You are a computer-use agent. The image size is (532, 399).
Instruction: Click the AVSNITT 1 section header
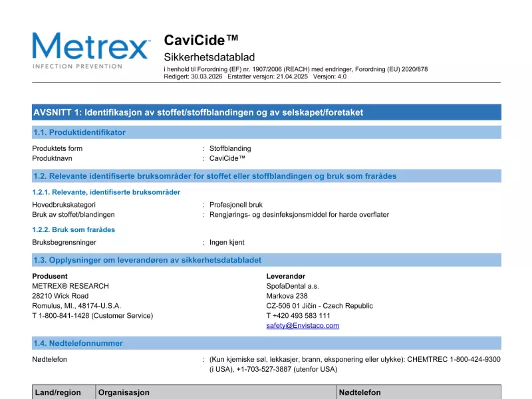click(267, 112)
